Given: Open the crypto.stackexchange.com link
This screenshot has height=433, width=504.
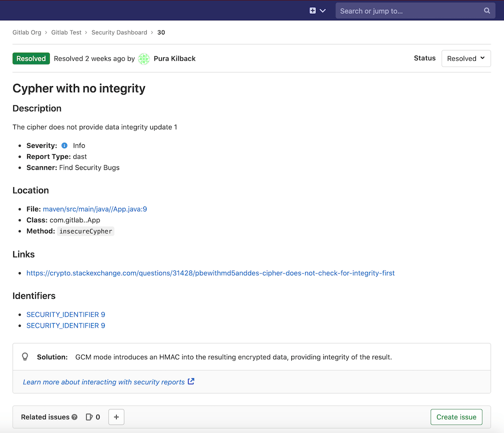Looking at the screenshot, I should [x=210, y=273].
